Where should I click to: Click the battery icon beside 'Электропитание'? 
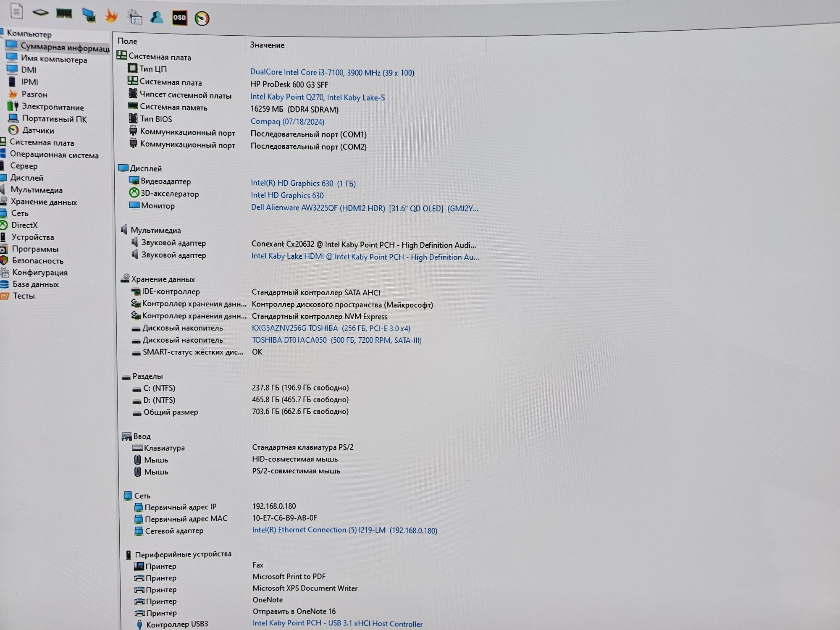[13, 106]
